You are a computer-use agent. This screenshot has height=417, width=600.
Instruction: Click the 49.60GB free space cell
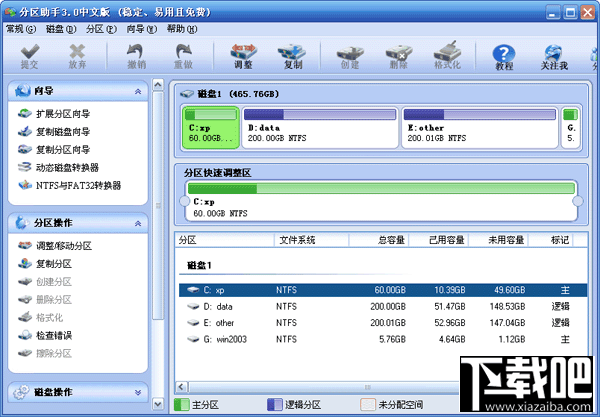(x=509, y=290)
